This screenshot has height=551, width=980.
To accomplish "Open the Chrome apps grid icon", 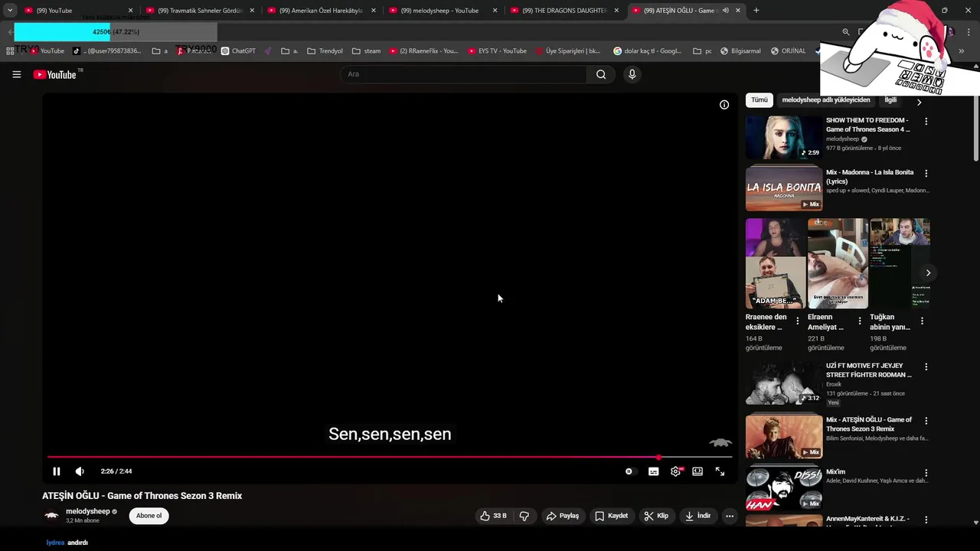I will [x=10, y=51].
